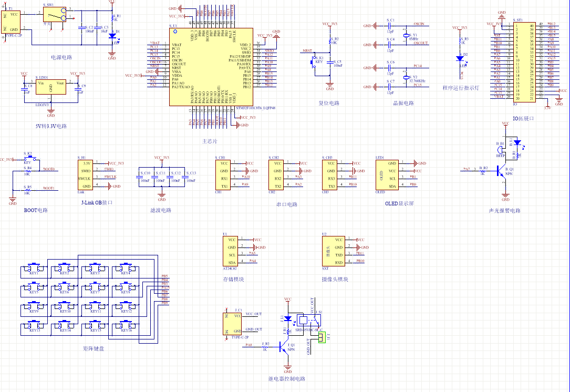Screen dimensions: 570x392
Task: Select the J_Q1 NPN transistor
Action: (284, 347)
